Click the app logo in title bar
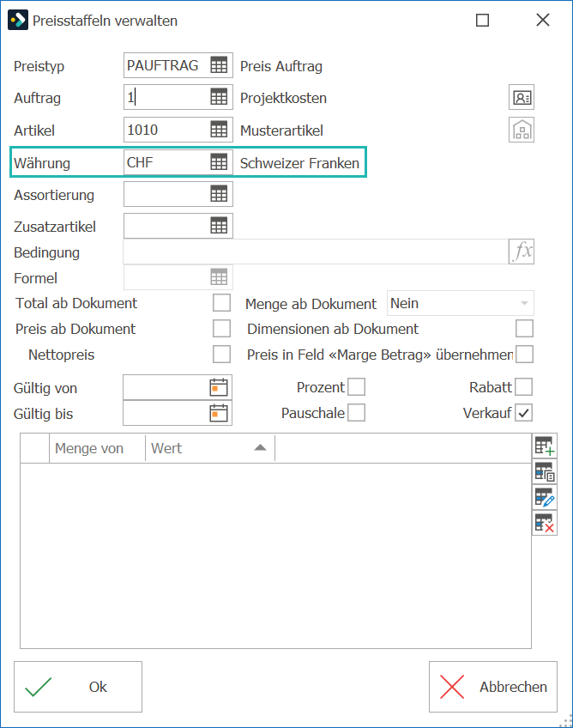 click(x=18, y=21)
